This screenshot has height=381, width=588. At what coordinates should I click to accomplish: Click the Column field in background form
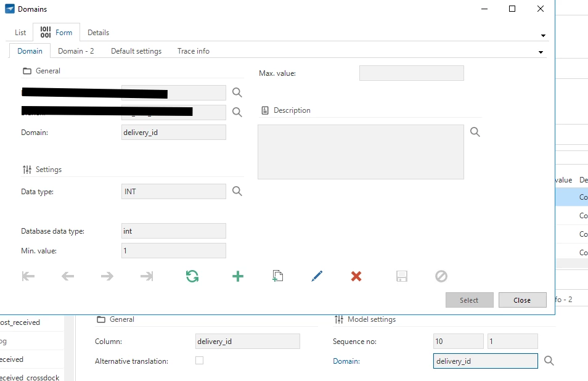[248, 342]
